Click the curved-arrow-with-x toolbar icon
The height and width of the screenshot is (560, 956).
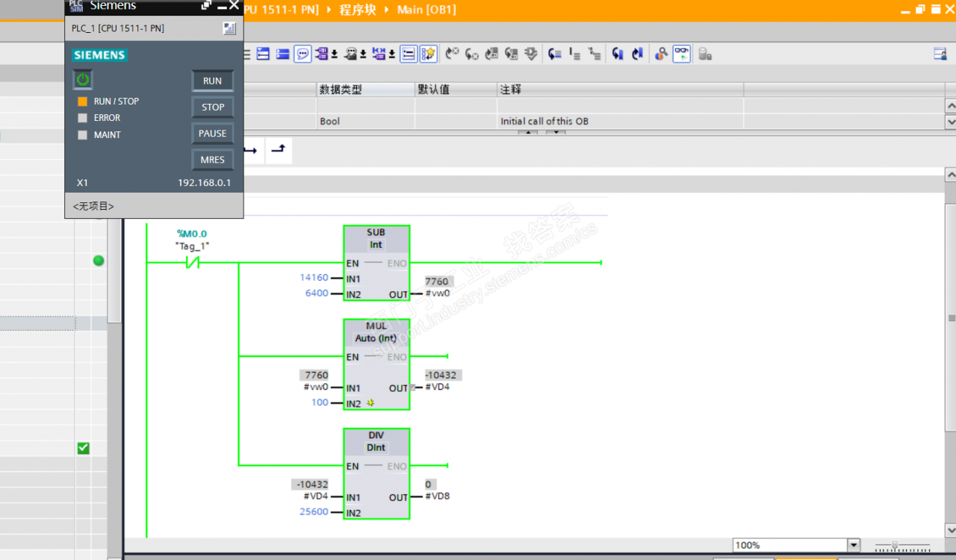click(x=452, y=54)
